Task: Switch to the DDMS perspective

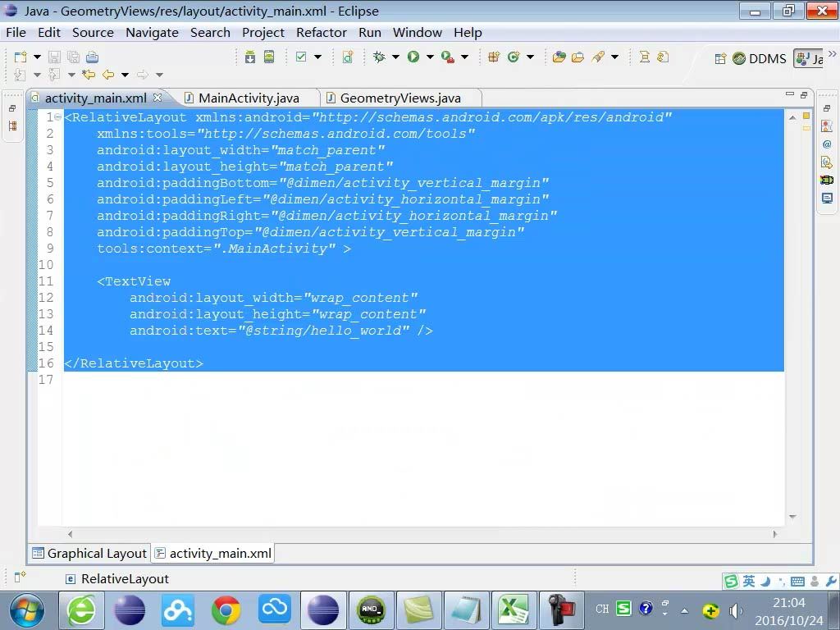Action: [x=760, y=58]
